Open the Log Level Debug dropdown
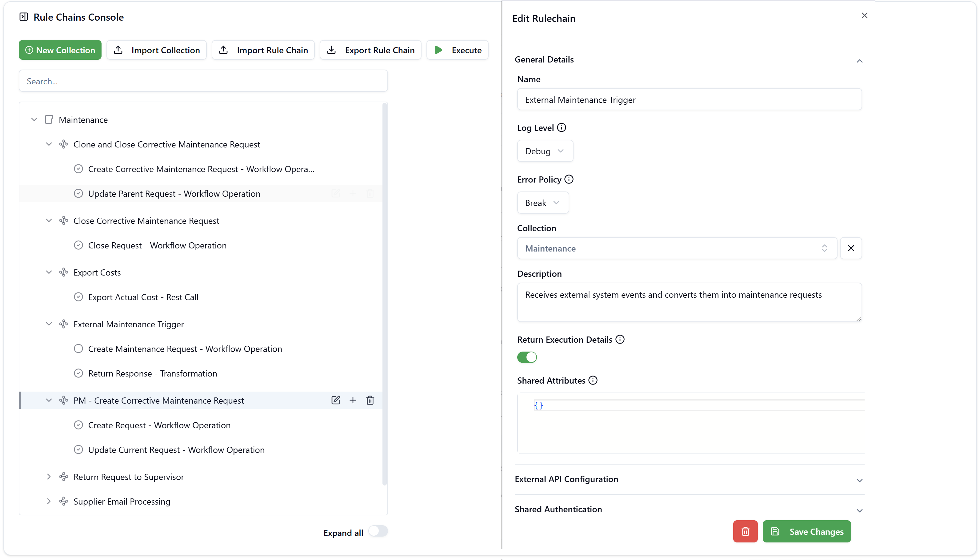Screen dimensions: 980x560 (545, 151)
